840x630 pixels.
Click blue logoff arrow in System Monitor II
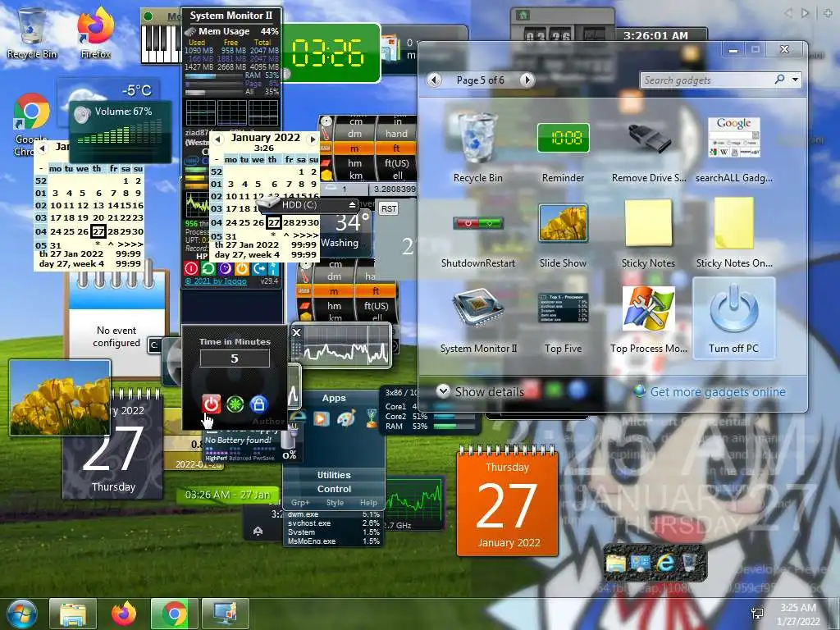(x=260, y=268)
